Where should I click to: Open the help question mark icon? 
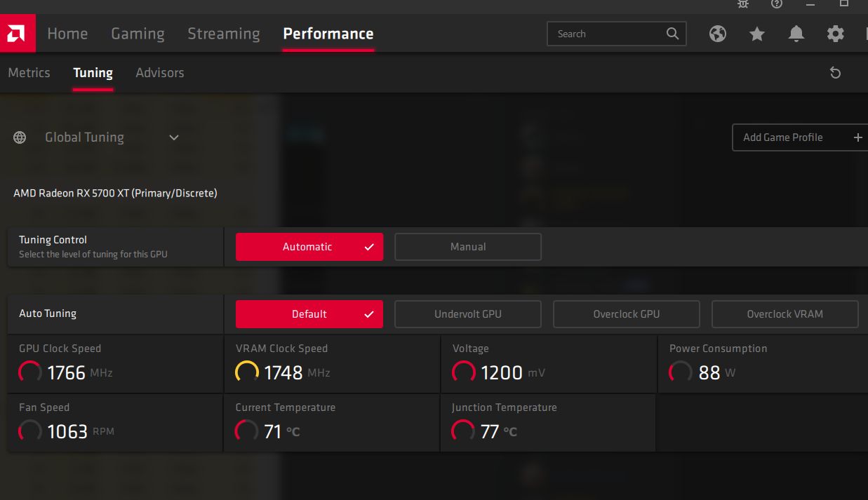coord(776,4)
